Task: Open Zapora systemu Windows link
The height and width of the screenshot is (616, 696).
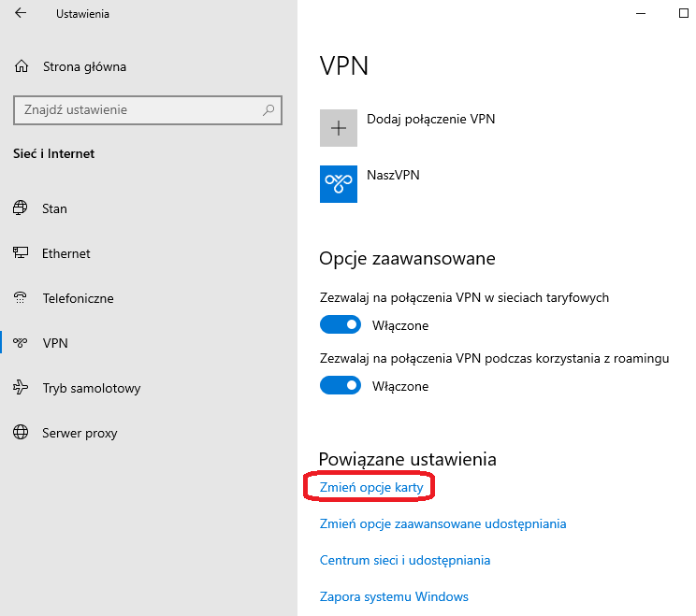Action: point(394,596)
